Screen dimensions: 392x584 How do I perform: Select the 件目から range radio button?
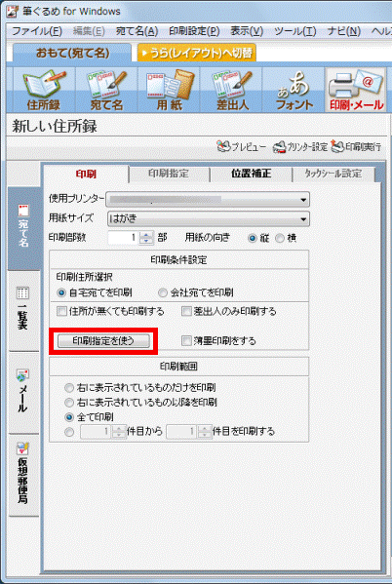pos(69,432)
